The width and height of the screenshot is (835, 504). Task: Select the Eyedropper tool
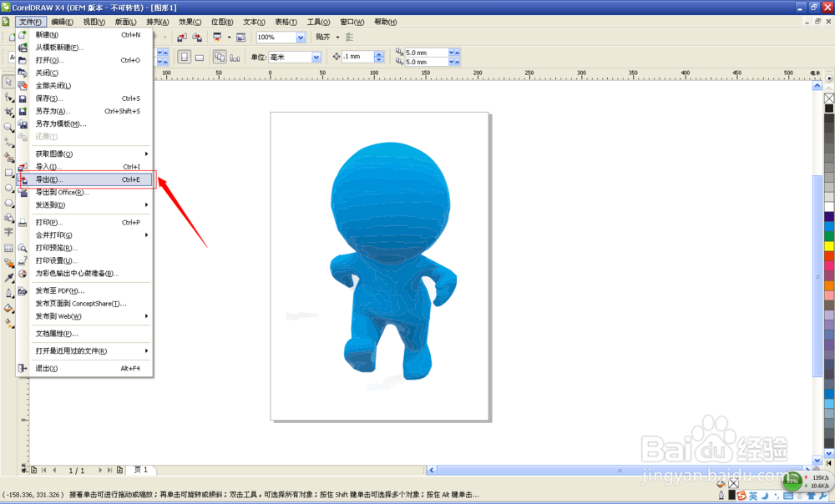point(8,278)
